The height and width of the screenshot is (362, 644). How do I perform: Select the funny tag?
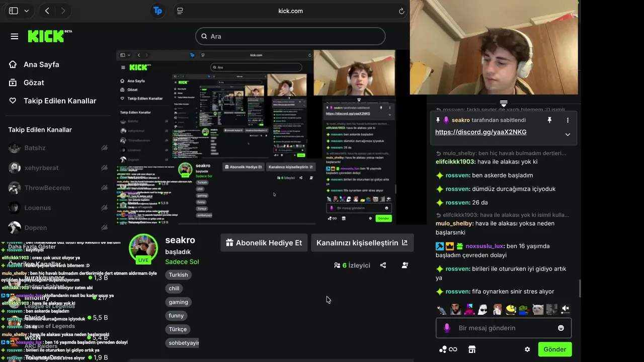[176, 316]
